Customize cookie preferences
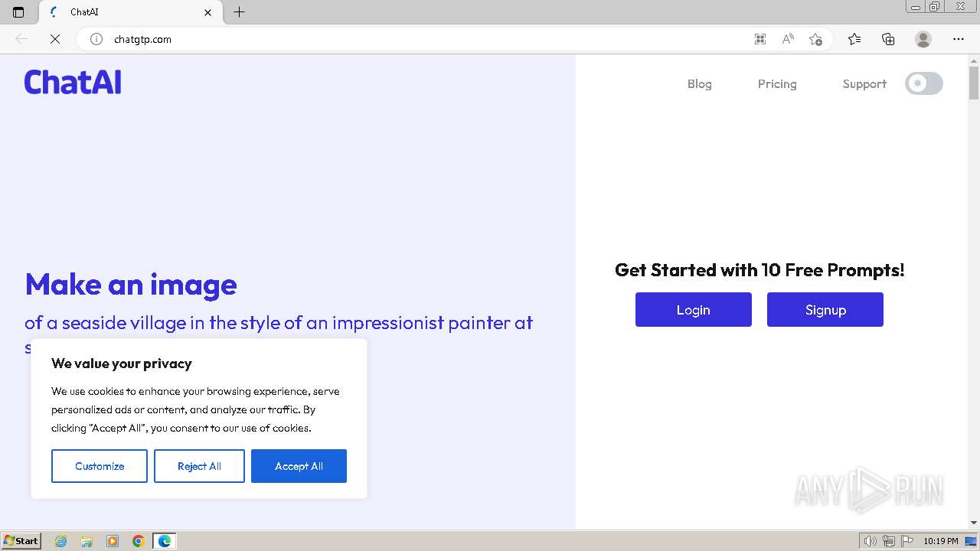 [100, 466]
